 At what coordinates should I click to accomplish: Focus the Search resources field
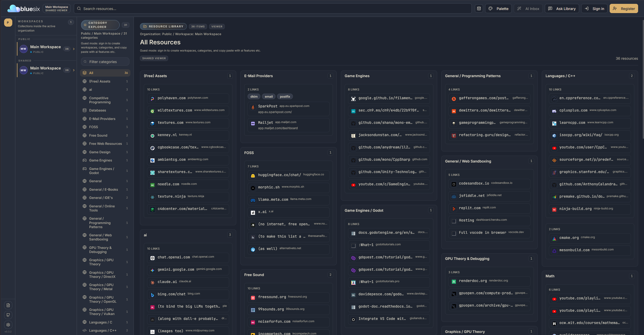click(x=273, y=9)
